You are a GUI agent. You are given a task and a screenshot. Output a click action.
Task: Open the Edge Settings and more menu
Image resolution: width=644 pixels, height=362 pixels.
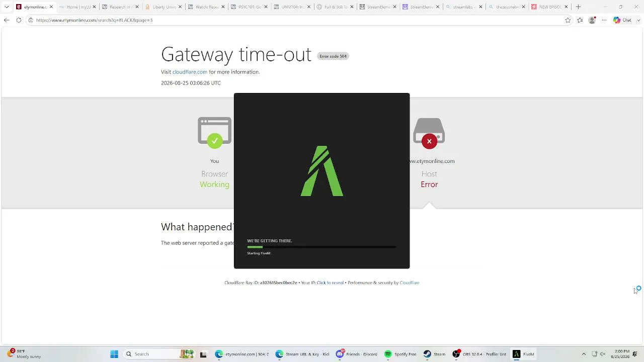[604, 20]
